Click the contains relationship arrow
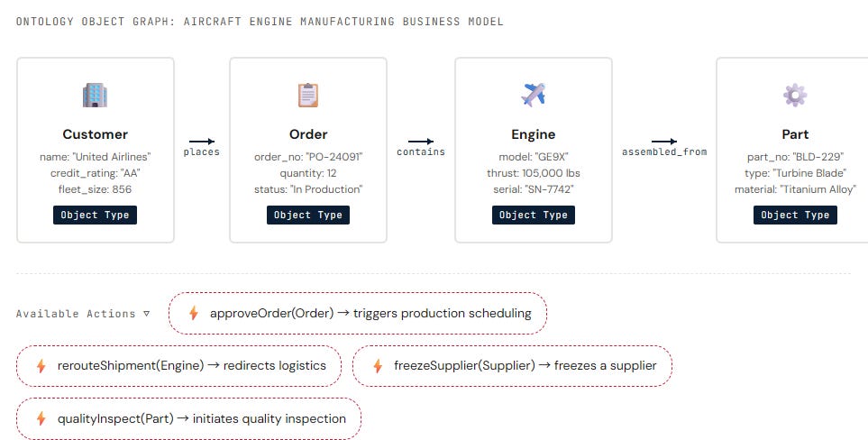 point(421,142)
